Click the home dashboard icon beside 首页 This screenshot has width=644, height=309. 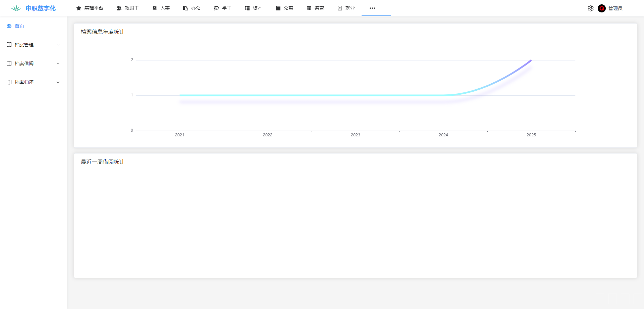click(9, 26)
